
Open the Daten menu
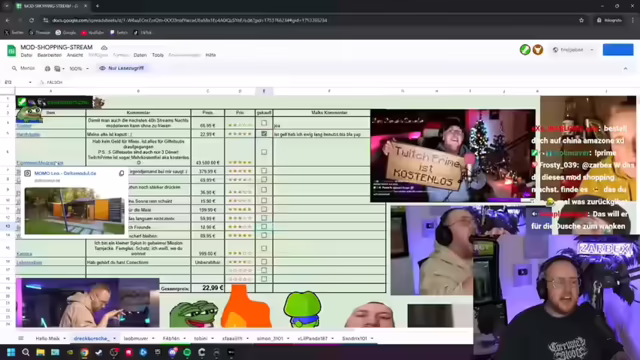tap(140, 55)
